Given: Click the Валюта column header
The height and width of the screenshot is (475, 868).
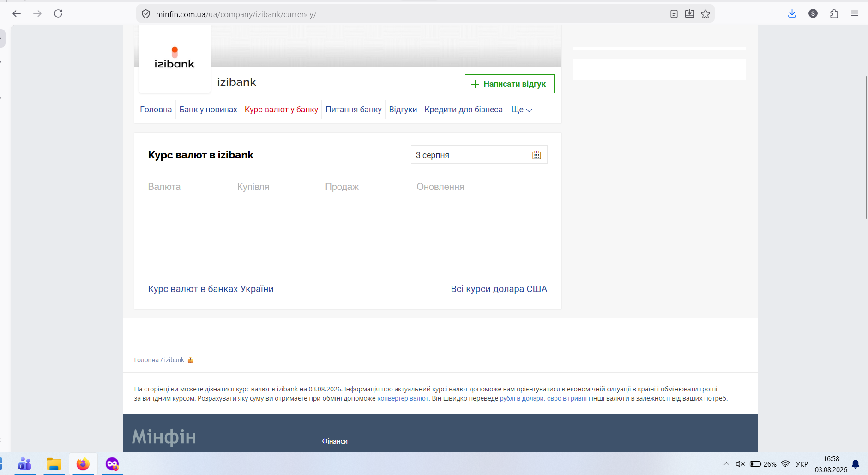Looking at the screenshot, I should click(x=164, y=187).
